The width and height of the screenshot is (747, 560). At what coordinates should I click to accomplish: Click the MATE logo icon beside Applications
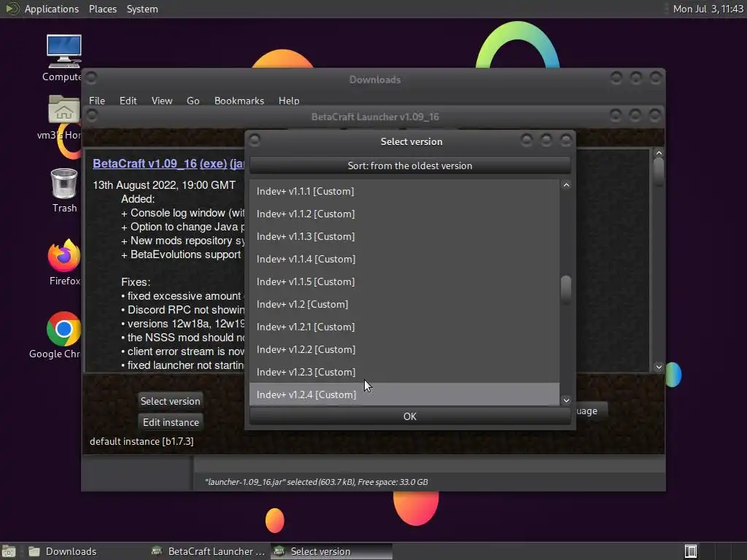click(x=12, y=9)
